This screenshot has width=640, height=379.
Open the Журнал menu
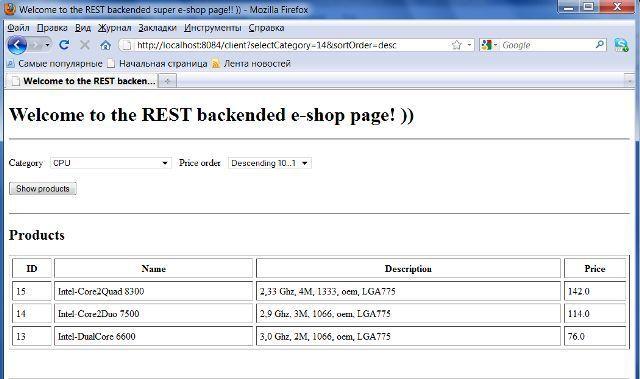click(114, 28)
